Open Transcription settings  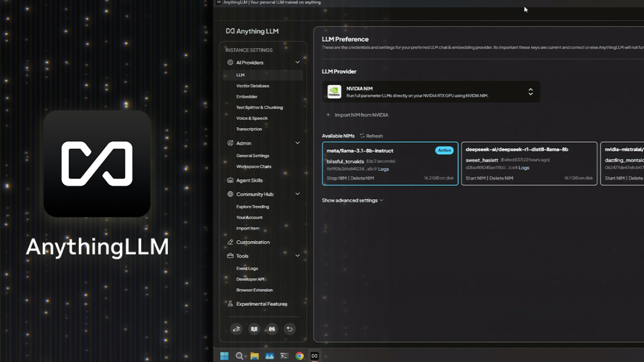(249, 129)
